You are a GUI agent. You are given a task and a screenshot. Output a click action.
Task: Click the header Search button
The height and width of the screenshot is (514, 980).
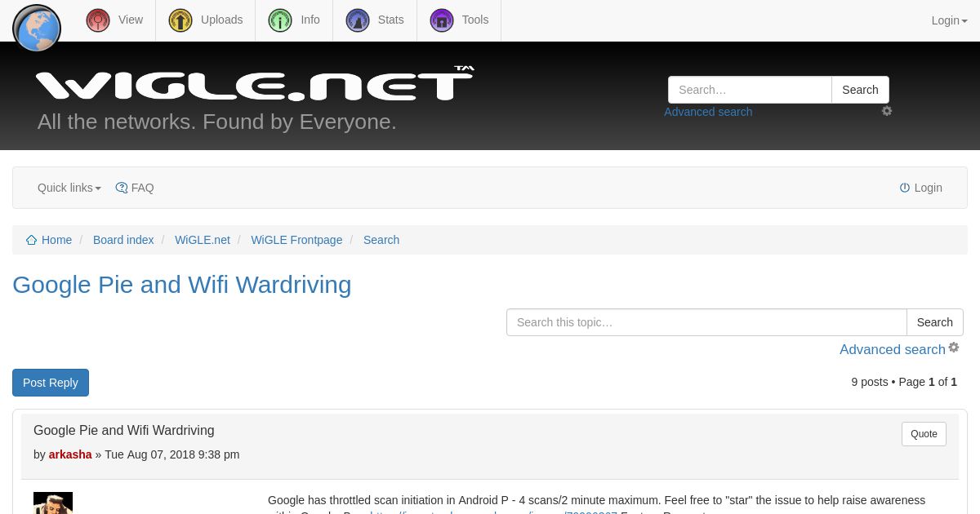point(860,90)
